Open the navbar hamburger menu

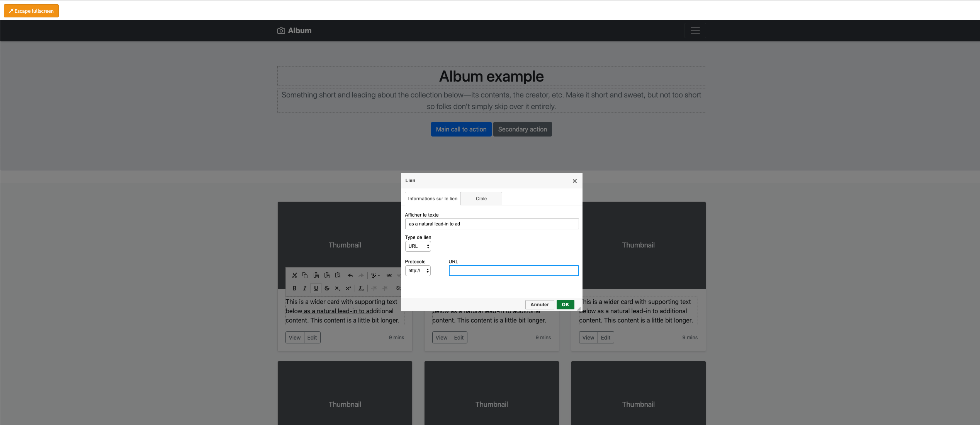coord(695,31)
